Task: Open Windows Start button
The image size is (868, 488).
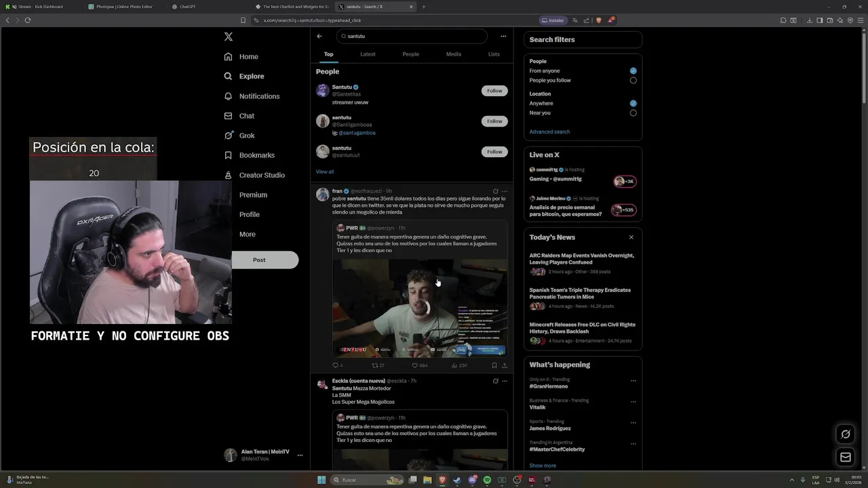Action: [x=321, y=480]
